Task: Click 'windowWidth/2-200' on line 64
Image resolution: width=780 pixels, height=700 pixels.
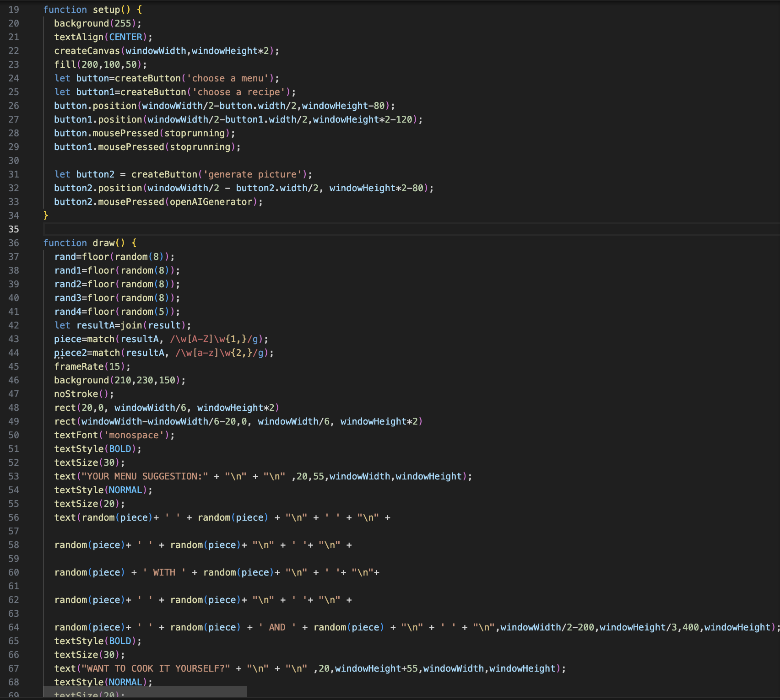Action: coord(547,627)
